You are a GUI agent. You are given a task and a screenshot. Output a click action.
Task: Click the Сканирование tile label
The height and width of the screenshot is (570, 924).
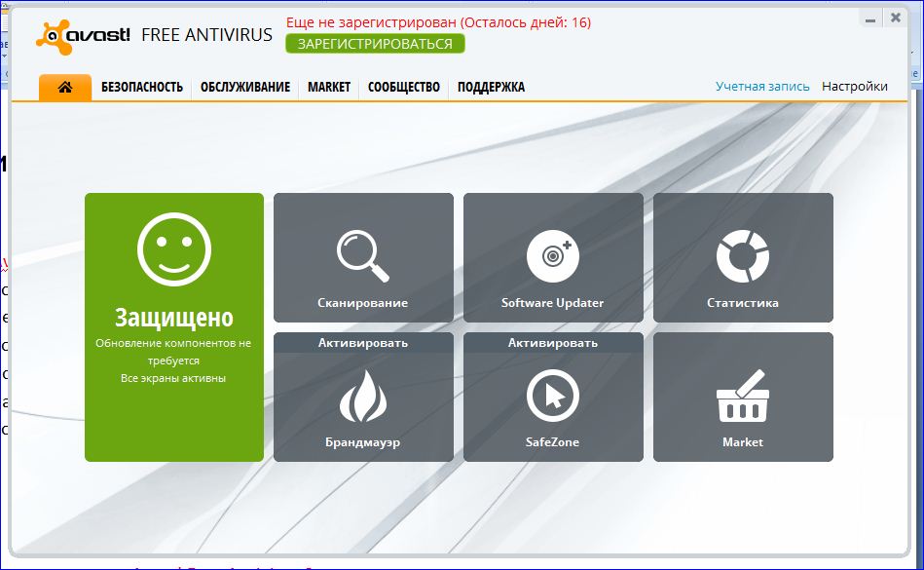(x=362, y=303)
